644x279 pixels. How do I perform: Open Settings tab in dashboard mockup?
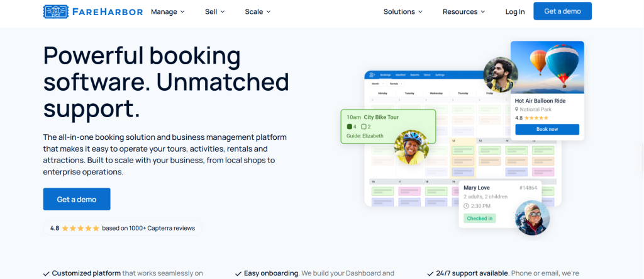click(x=440, y=75)
